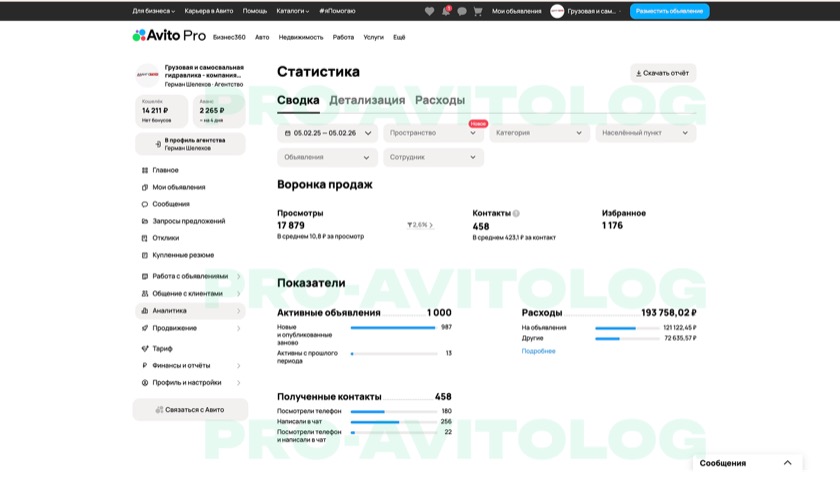
Task: Click the calendar icon in date range field
Action: point(288,133)
